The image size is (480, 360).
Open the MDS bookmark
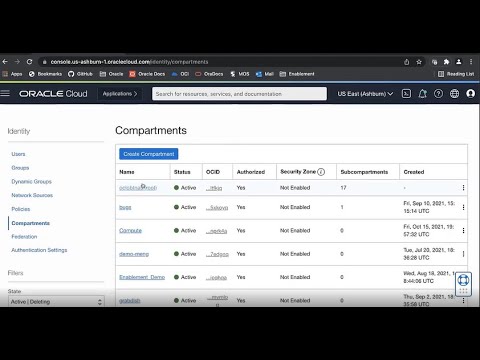coord(240,74)
